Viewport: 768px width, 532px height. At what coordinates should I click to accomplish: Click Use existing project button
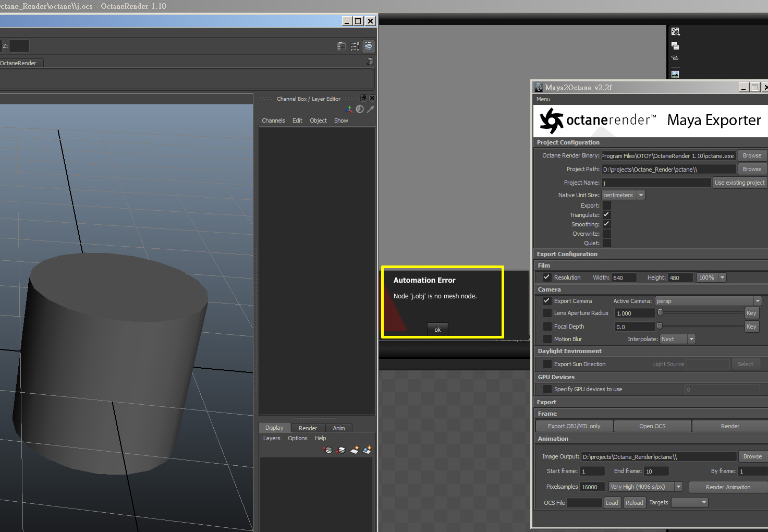pos(740,183)
